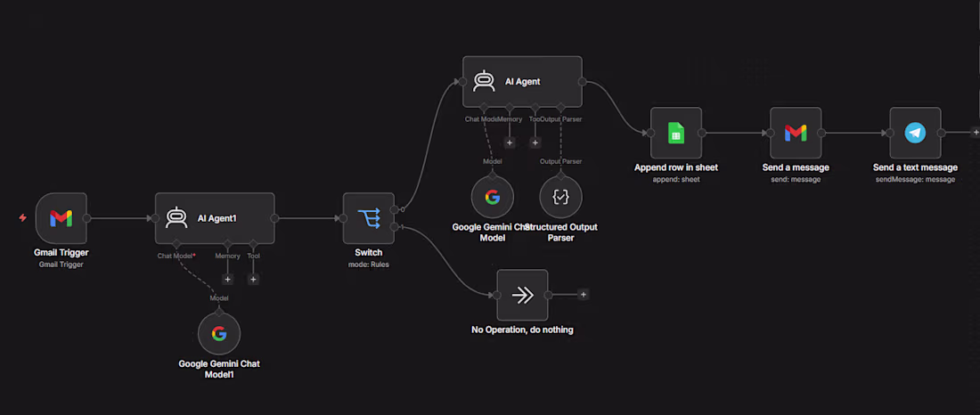
Task: Click the Gmail Trigger output connector
Action: coord(87,218)
